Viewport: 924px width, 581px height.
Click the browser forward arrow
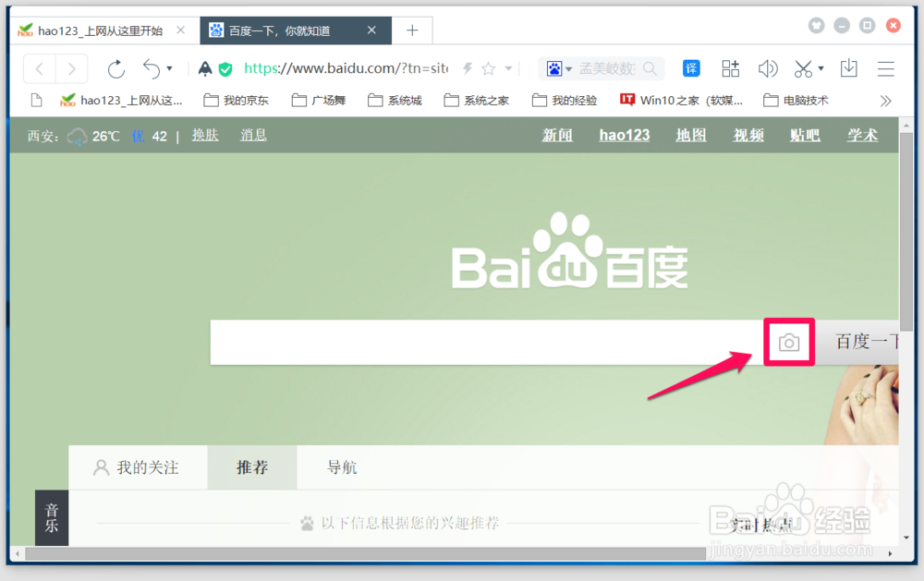coord(71,69)
